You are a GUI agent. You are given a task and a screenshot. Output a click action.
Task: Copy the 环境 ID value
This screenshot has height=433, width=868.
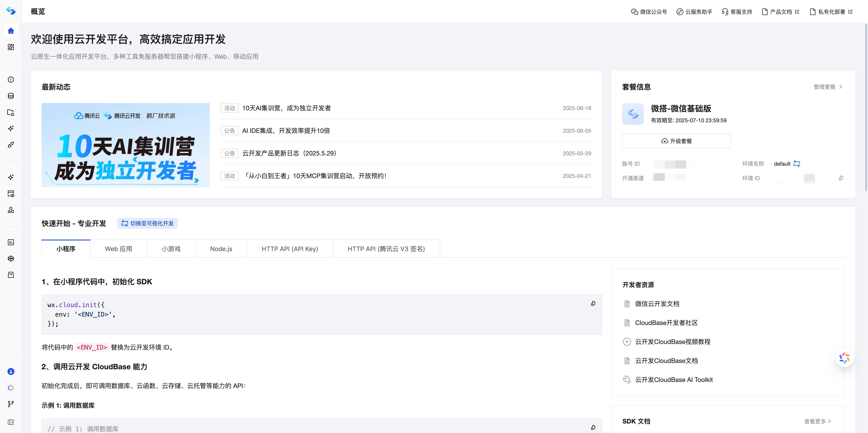tap(841, 178)
